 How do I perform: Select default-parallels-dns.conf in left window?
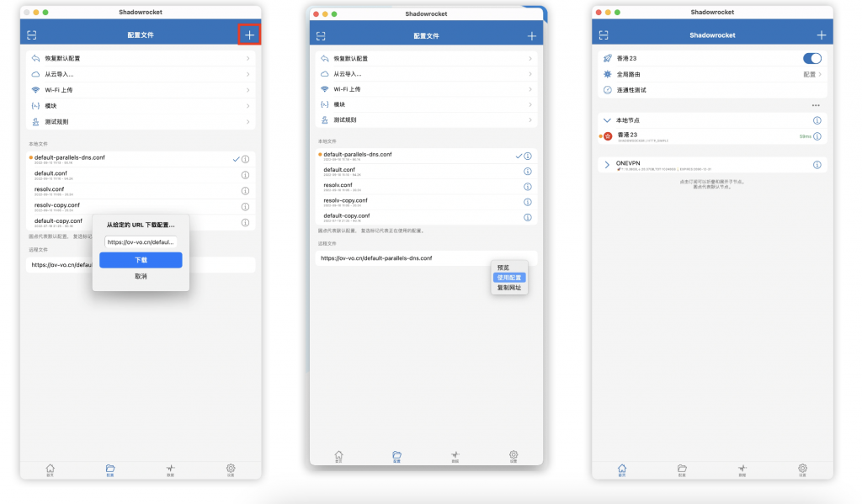point(141,159)
